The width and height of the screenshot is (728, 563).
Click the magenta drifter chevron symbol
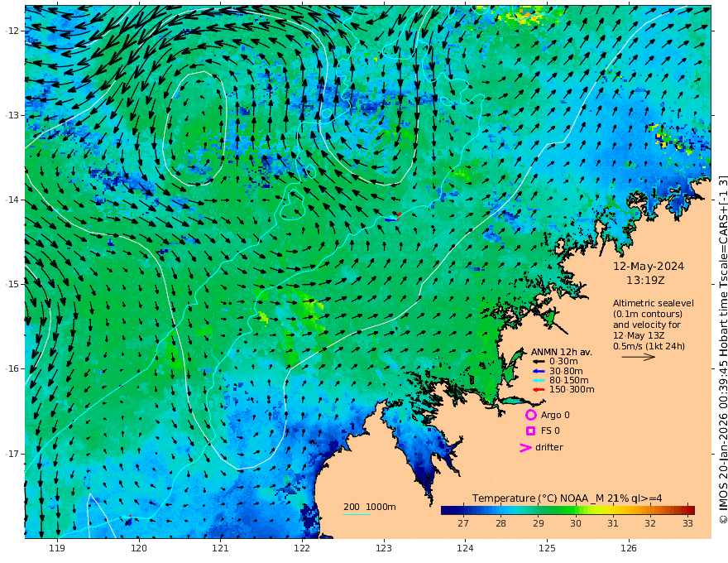(x=525, y=448)
